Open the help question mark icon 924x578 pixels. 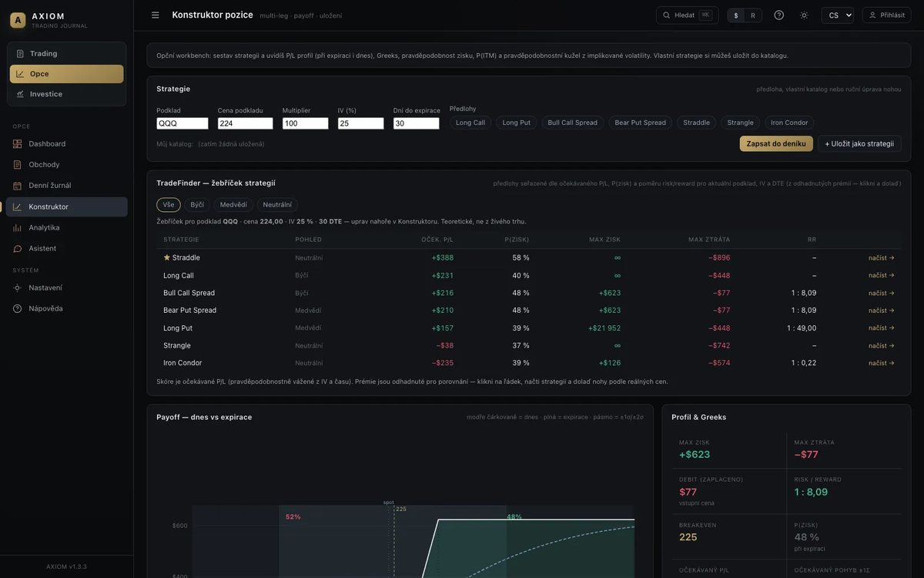[x=779, y=15]
